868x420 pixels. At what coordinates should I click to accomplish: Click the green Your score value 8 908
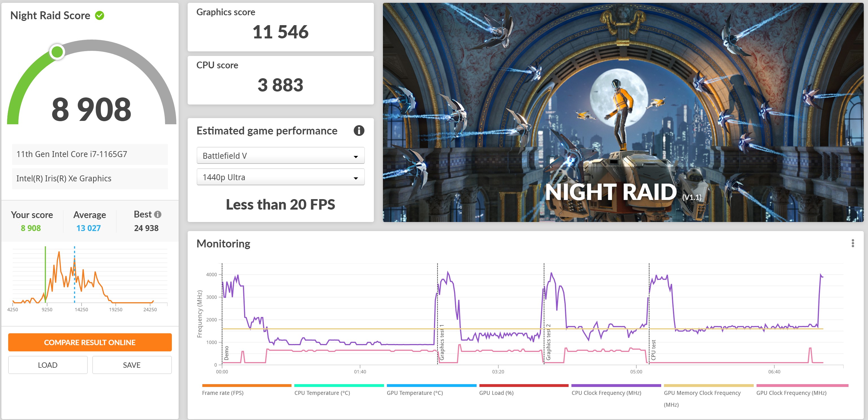(31, 228)
